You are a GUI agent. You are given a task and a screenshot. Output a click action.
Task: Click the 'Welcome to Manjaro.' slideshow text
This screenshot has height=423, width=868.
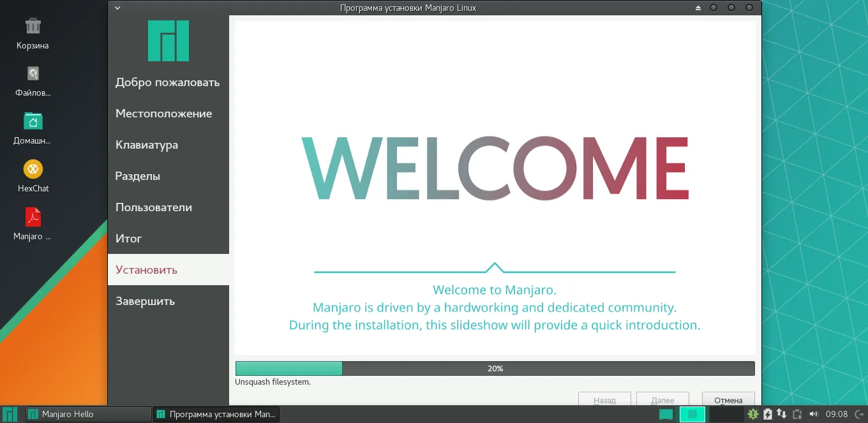(x=495, y=290)
